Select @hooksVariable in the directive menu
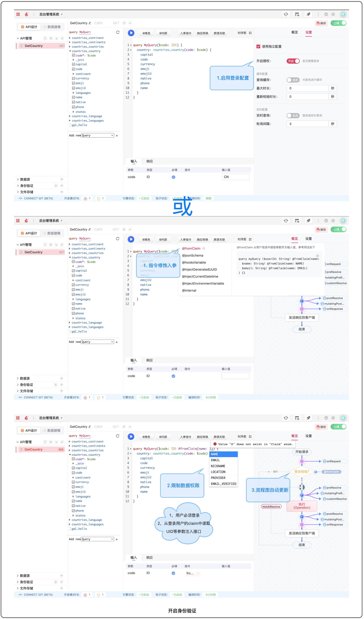Image resolution: width=364 pixels, height=619 pixels. (194, 262)
